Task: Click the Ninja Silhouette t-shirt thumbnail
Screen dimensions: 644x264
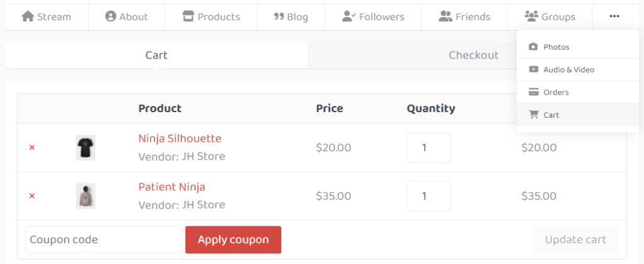Action: (x=86, y=147)
